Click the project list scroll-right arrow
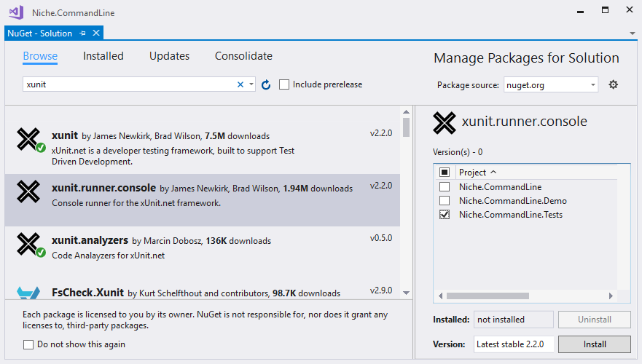This screenshot has width=642, height=364. 611,296
